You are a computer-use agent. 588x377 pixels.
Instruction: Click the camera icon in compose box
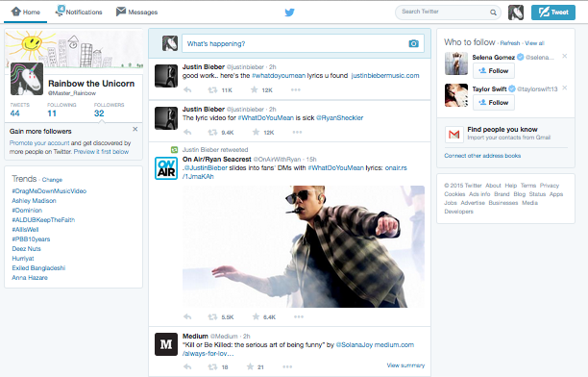click(413, 43)
